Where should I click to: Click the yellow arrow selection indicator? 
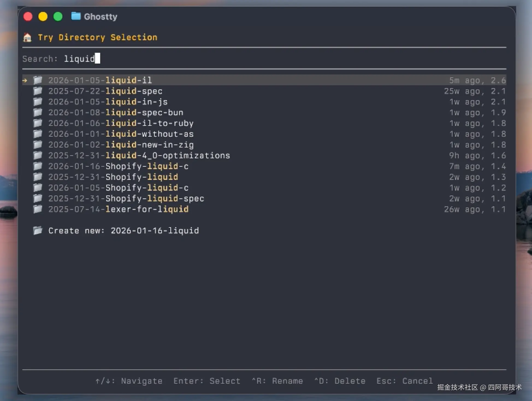tap(25, 80)
